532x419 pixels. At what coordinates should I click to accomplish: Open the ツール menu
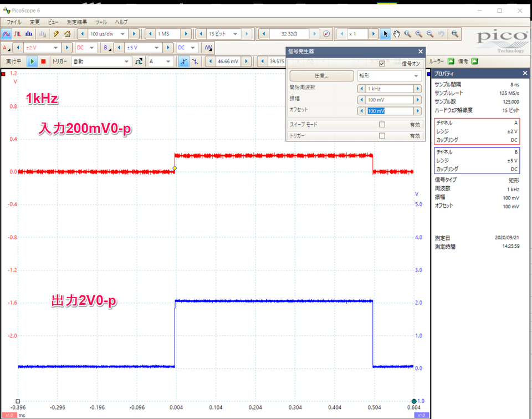click(x=101, y=22)
